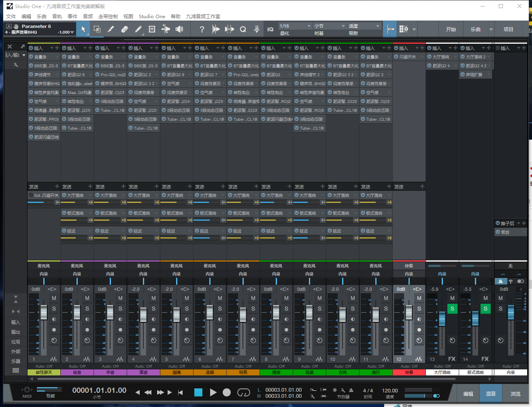Screen dimensions: 532x407
Task: Select the Arrow tool in toolbar
Action: point(83,29)
